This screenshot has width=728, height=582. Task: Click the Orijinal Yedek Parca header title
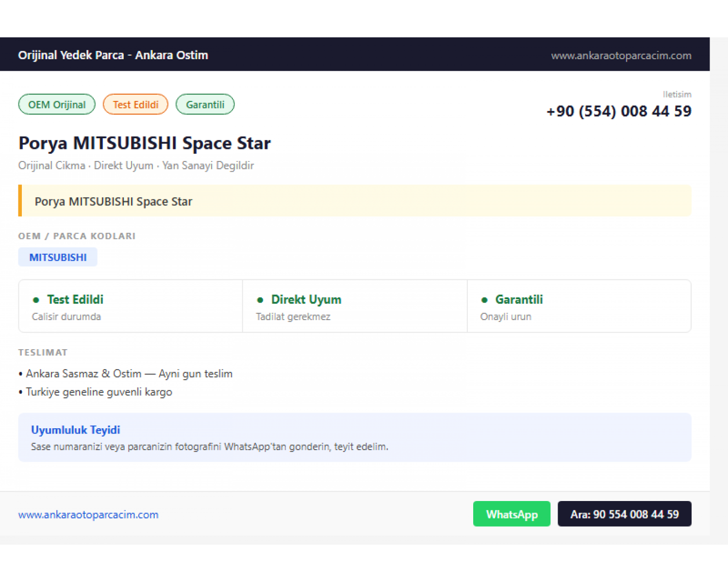click(113, 55)
